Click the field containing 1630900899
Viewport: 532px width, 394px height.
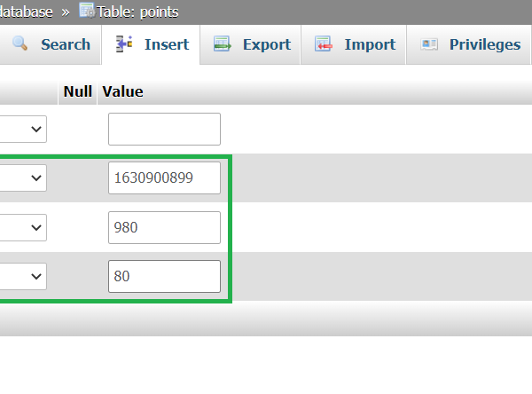coord(164,178)
